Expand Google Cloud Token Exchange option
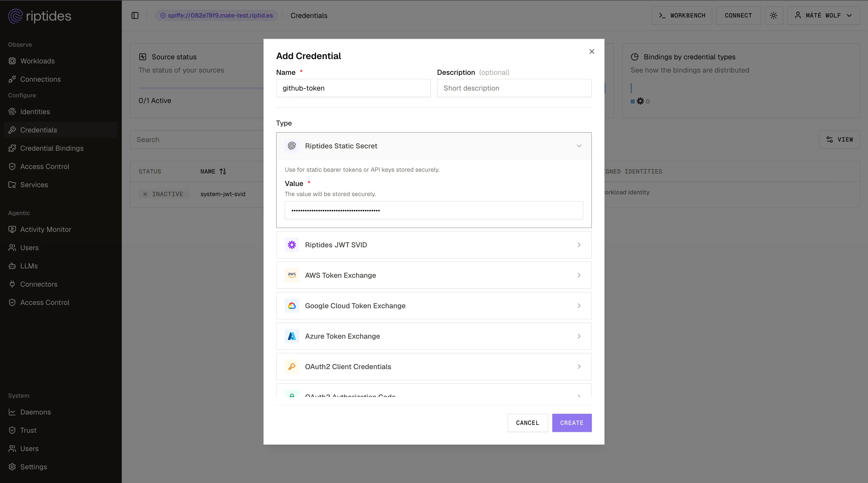868x483 pixels. coord(434,305)
